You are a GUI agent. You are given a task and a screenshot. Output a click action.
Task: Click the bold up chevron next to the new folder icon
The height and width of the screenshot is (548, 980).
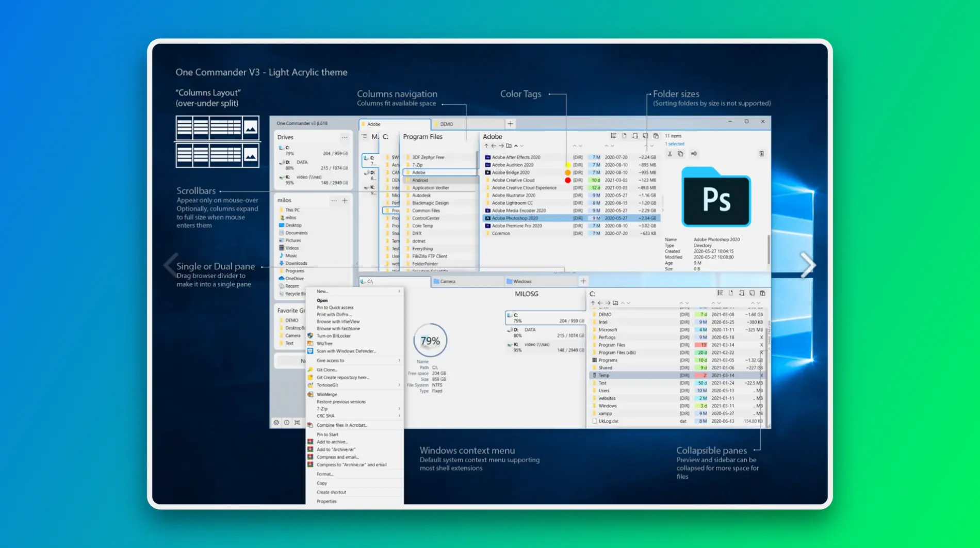coord(516,146)
